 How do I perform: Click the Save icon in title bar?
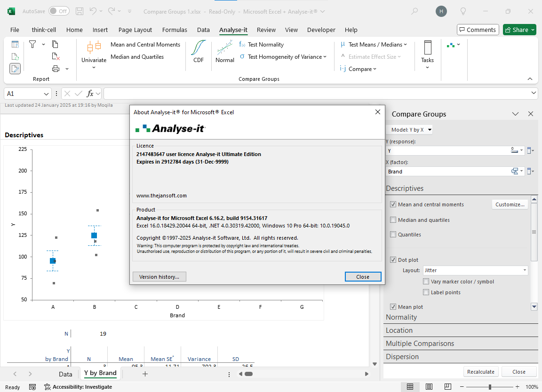click(x=80, y=11)
